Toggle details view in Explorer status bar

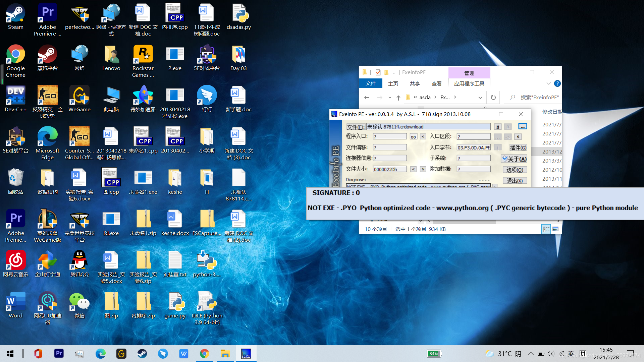[546, 229]
